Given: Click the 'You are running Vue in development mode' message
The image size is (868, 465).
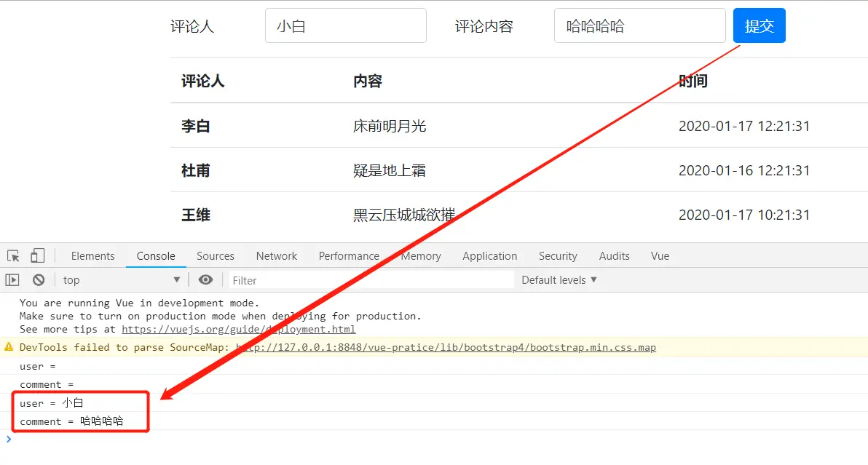Looking at the screenshot, I should (140, 303).
